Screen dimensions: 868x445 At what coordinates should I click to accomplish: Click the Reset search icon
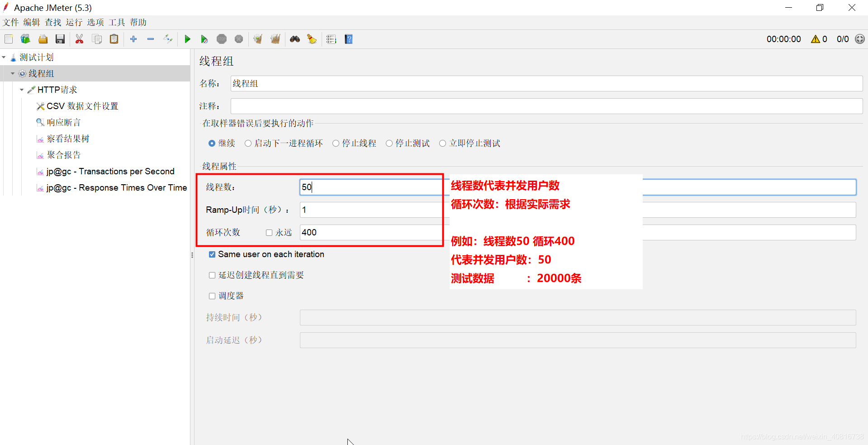pos(312,39)
